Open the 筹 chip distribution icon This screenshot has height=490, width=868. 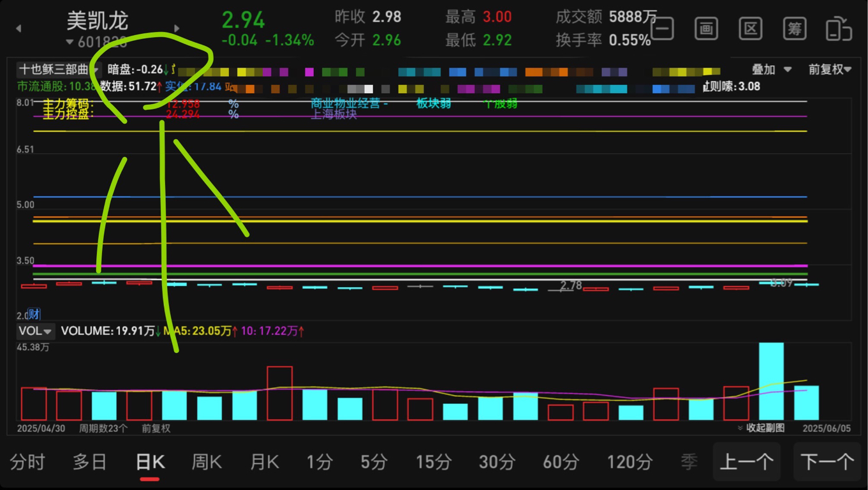[794, 29]
